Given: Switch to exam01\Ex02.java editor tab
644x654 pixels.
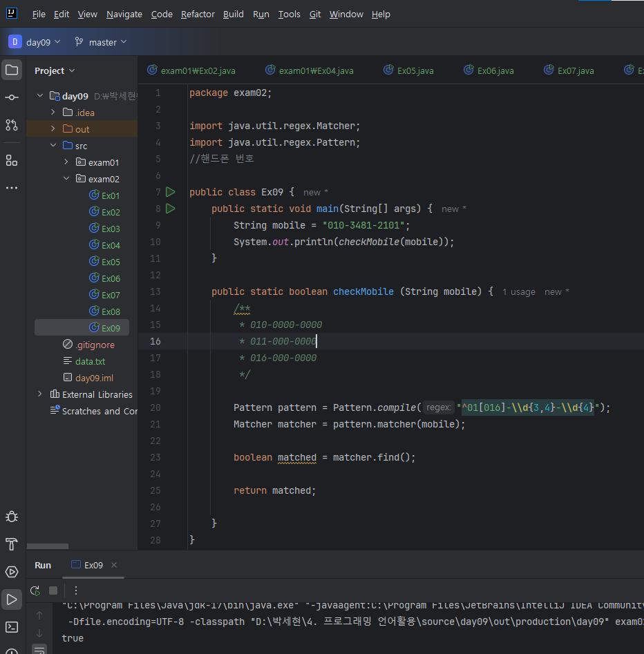Looking at the screenshot, I should pos(191,70).
